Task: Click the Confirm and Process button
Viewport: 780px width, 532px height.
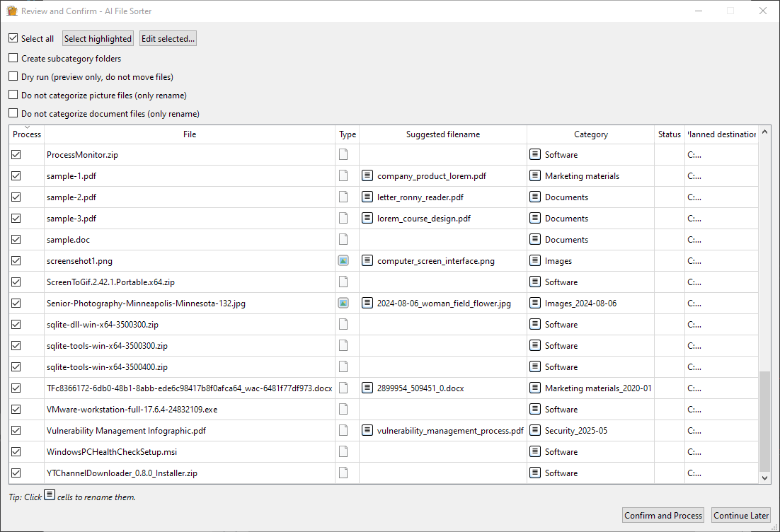Action: tap(663, 515)
